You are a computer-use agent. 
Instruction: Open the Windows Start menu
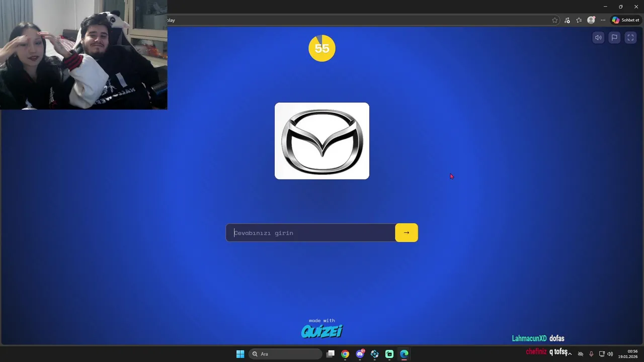[x=240, y=354]
